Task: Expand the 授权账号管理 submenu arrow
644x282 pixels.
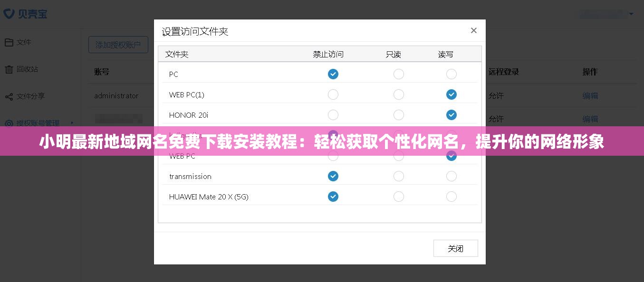Action: [72, 123]
